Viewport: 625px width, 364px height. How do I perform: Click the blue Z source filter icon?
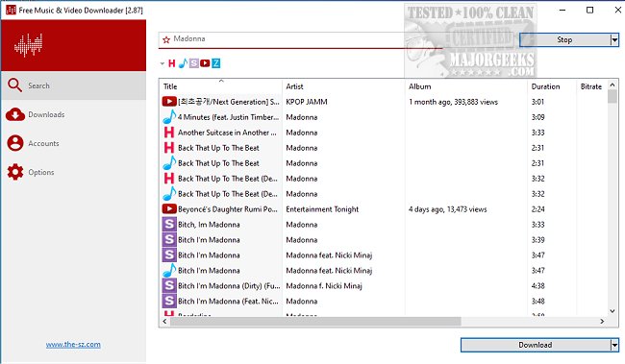click(x=215, y=63)
